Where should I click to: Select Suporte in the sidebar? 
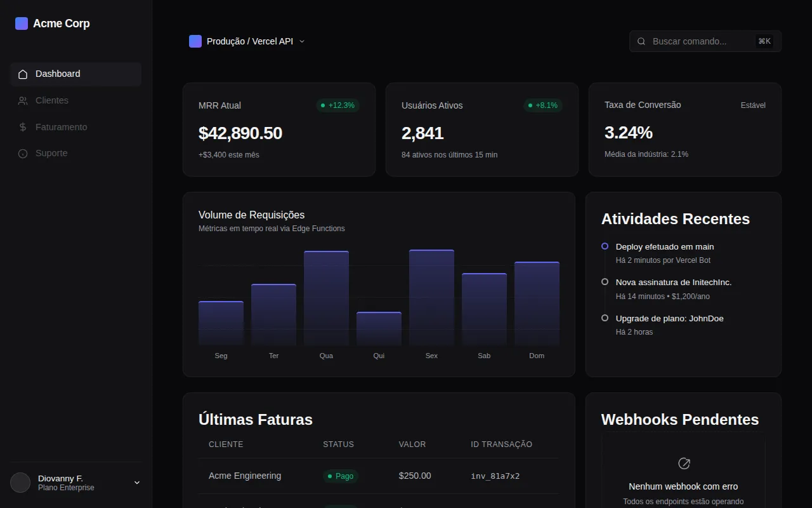click(x=75, y=153)
